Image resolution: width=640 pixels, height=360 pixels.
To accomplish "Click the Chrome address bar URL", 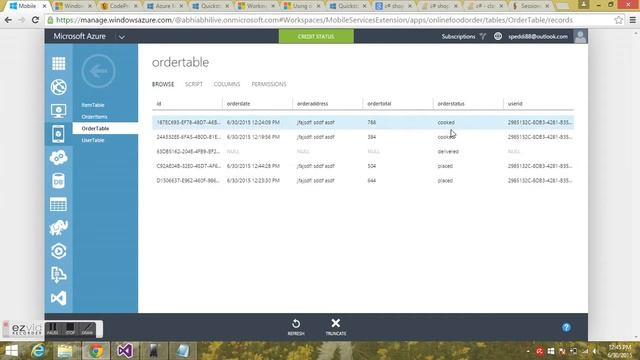I will [314, 20].
